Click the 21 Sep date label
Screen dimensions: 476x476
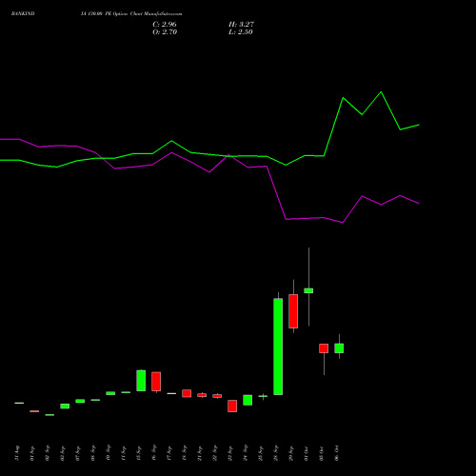(x=200, y=453)
